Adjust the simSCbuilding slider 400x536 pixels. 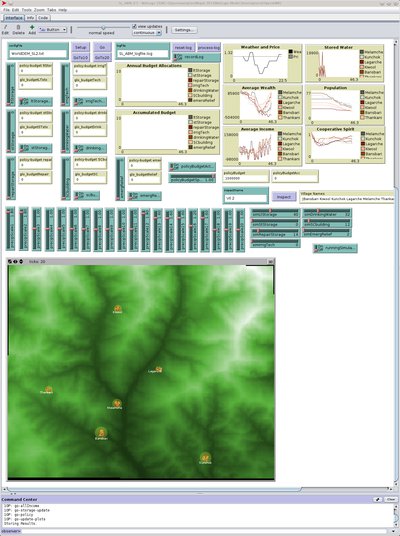click(x=327, y=223)
